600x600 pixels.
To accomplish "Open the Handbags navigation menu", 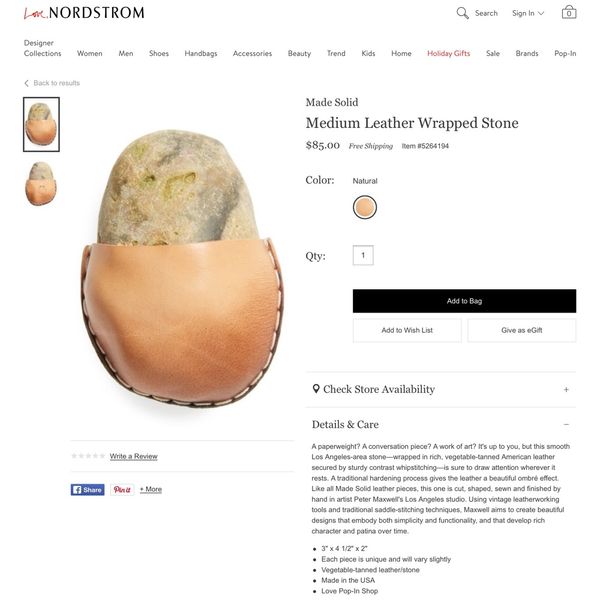I will (x=201, y=53).
